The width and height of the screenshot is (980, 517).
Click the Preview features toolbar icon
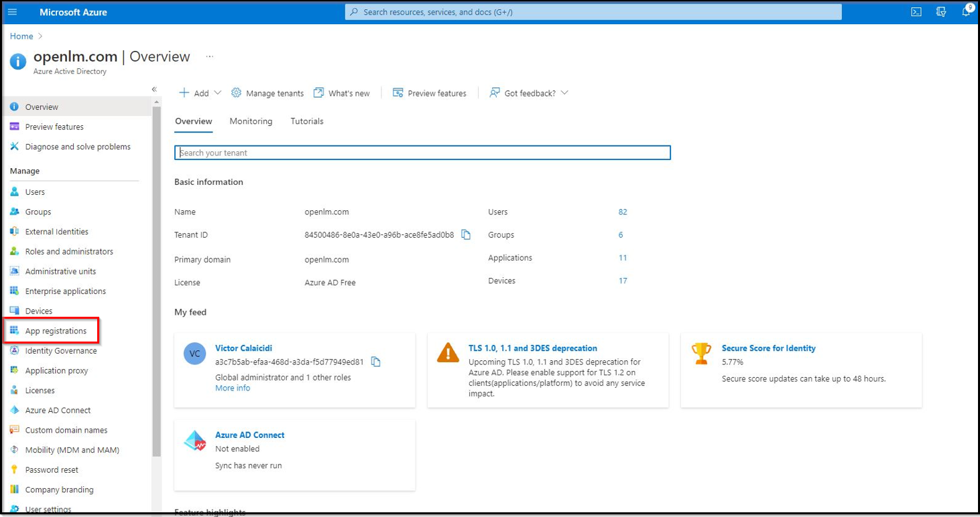[x=397, y=93]
